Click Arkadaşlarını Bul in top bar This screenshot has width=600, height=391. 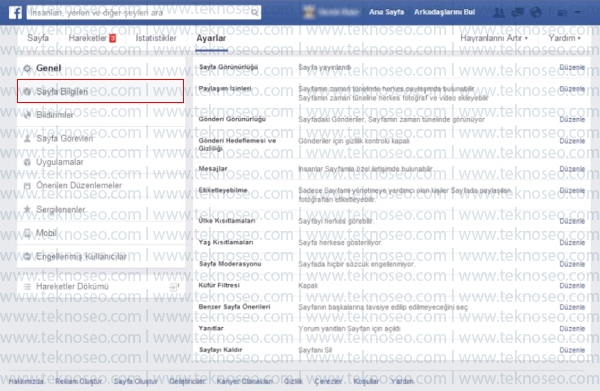pos(444,12)
